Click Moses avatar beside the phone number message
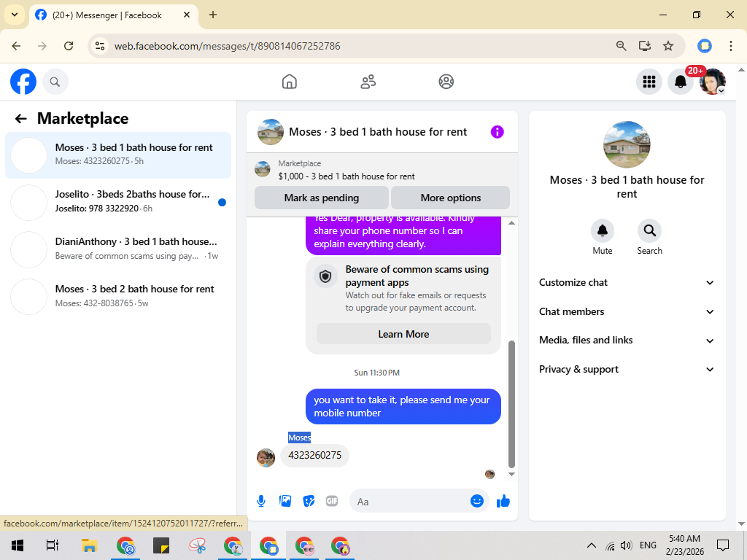Screen dimensions: 747x560 (x=266, y=458)
